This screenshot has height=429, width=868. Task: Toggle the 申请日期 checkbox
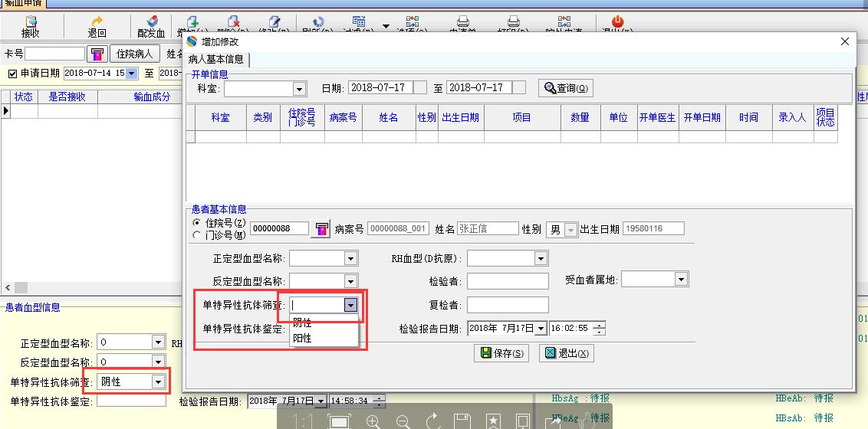click(13, 74)
